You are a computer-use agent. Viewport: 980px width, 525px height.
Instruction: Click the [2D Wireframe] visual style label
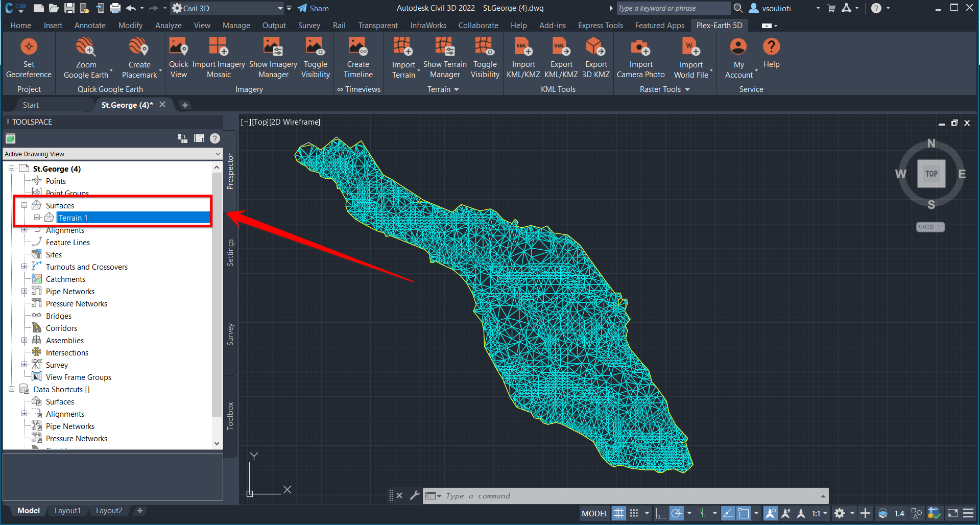[x=295, y=122]
